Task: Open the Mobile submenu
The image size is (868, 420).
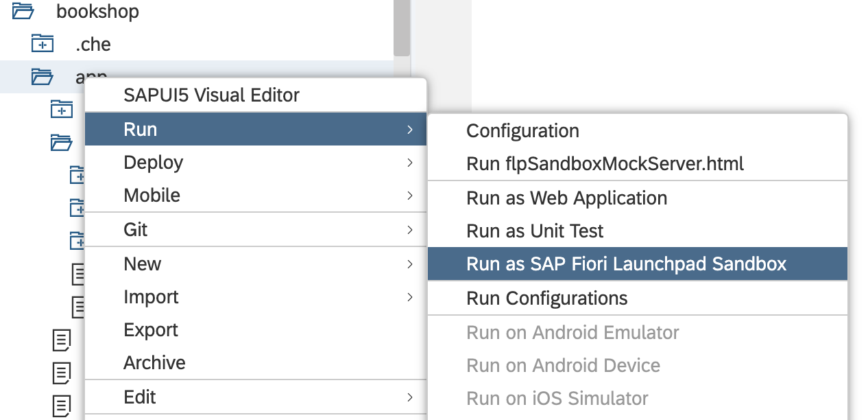Action: click(x=255, y=195)
